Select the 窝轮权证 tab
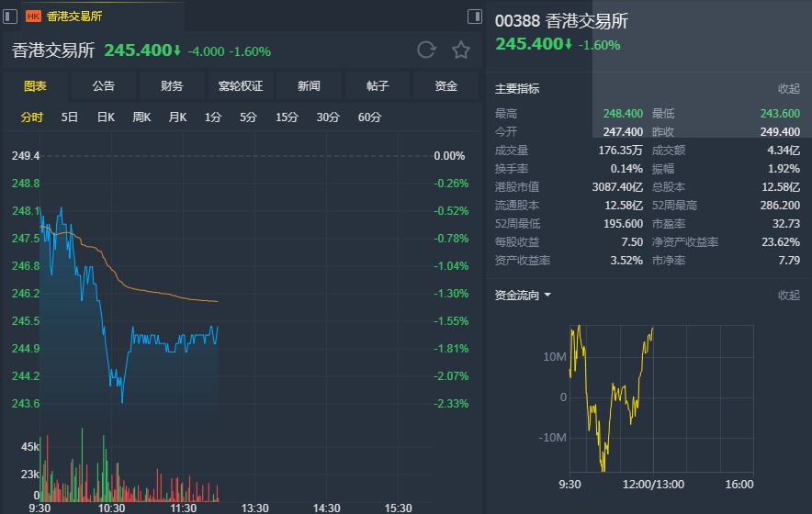 (241, 86)
